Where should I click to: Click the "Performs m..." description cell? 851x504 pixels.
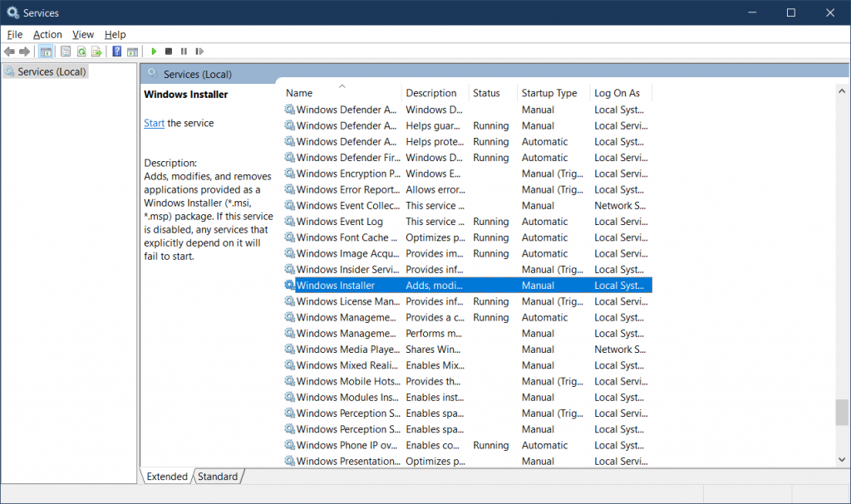coord(434,333)
